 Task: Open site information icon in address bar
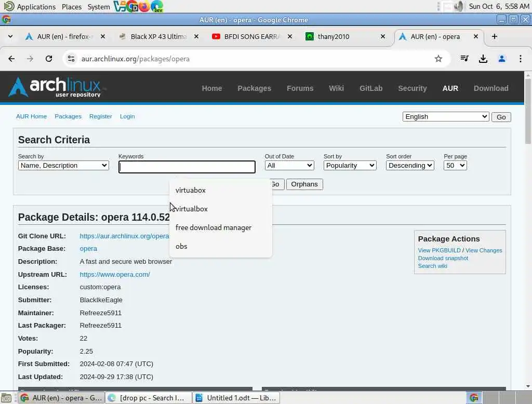tap(71, 59)
